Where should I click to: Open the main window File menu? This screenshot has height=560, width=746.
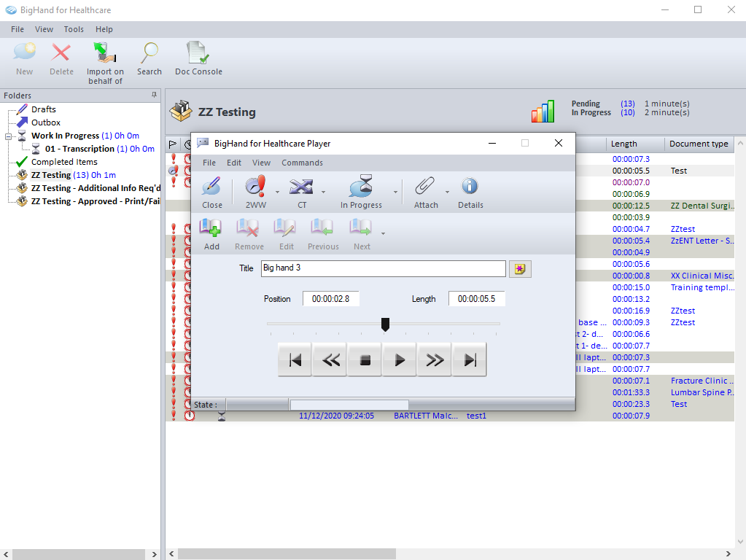tap(18, 29)
